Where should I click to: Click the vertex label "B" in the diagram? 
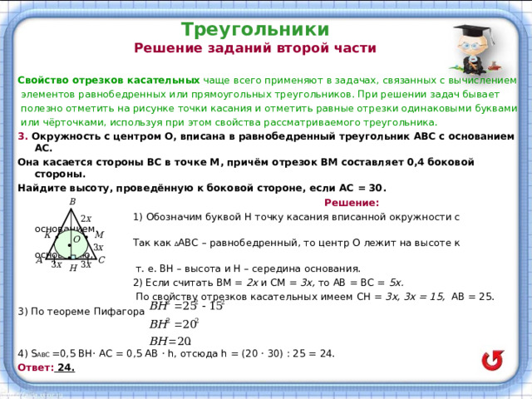pos(72,201)
